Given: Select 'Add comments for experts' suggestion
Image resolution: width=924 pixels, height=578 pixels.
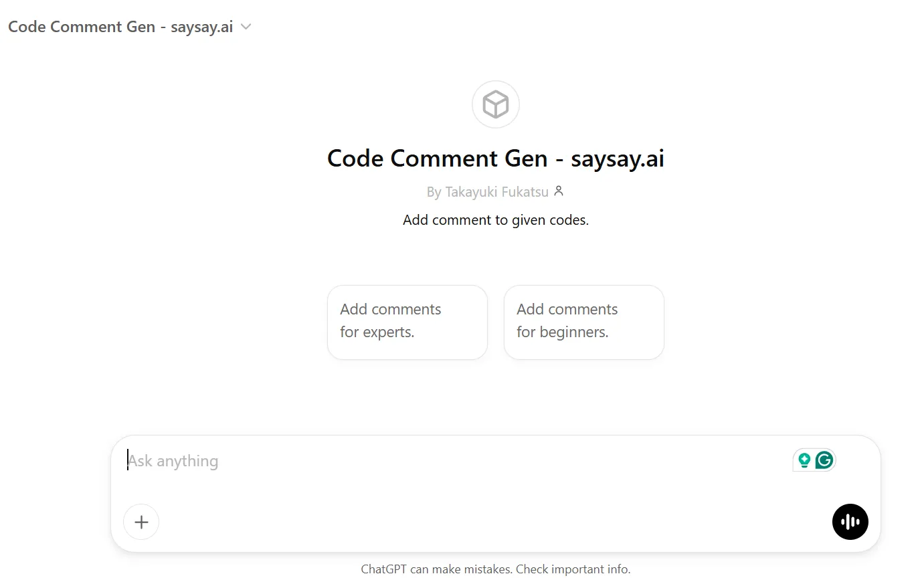Looking at the screenshot, I should [407, 322].
